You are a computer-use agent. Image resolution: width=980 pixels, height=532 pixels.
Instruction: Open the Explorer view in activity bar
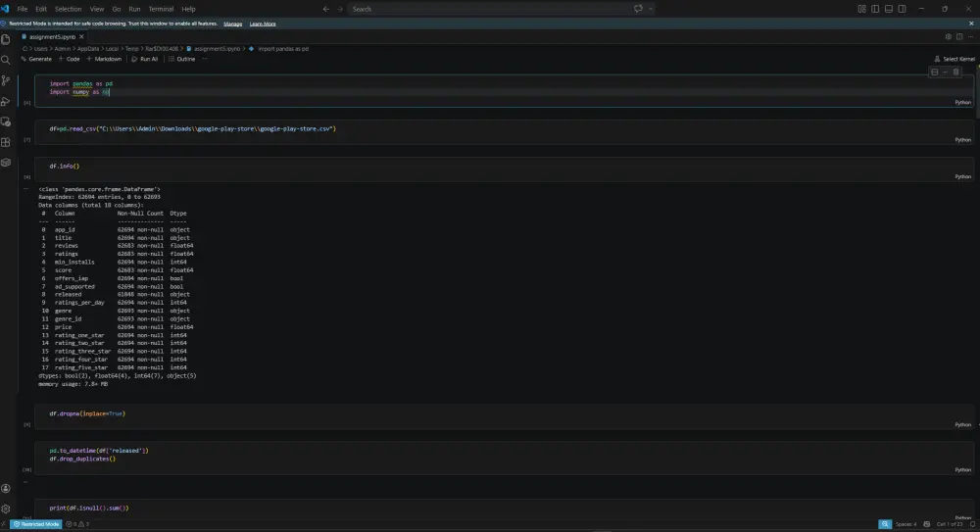click(x=6, y=39)
